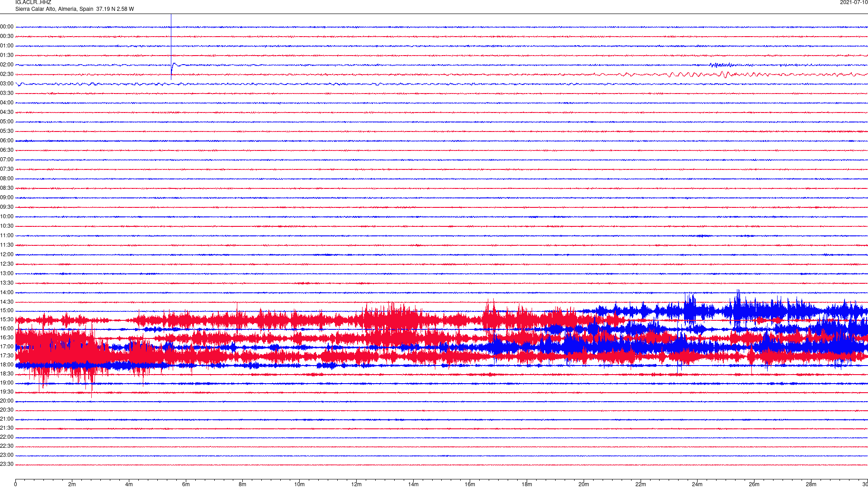Select the 10:00 trace time label
The height and width of the screenshot is (488, 868).
7,217
